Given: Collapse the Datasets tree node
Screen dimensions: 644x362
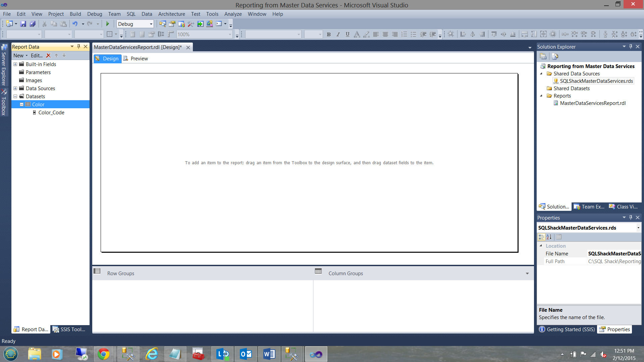Looking at the screenshot, I should coord(15,97).
